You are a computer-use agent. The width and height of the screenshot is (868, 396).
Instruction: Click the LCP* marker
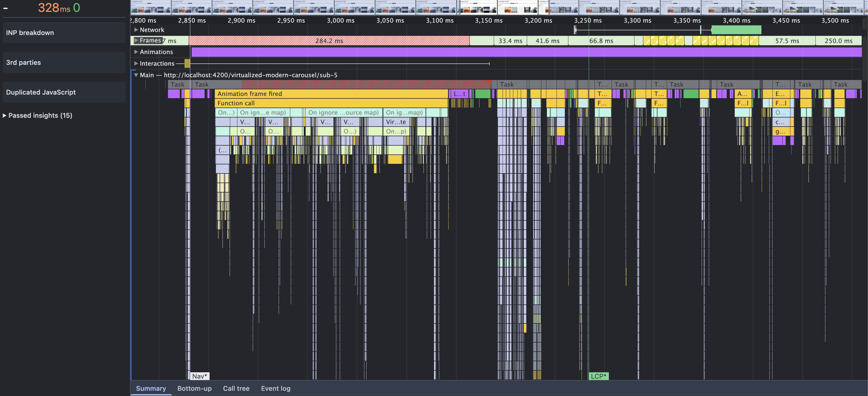click(598, 376)
